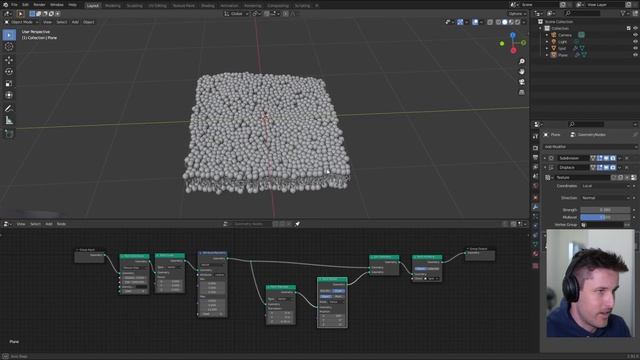Expand the Plane row in outliner
This screenshot has width=640, height=360.
click(547, 55)
